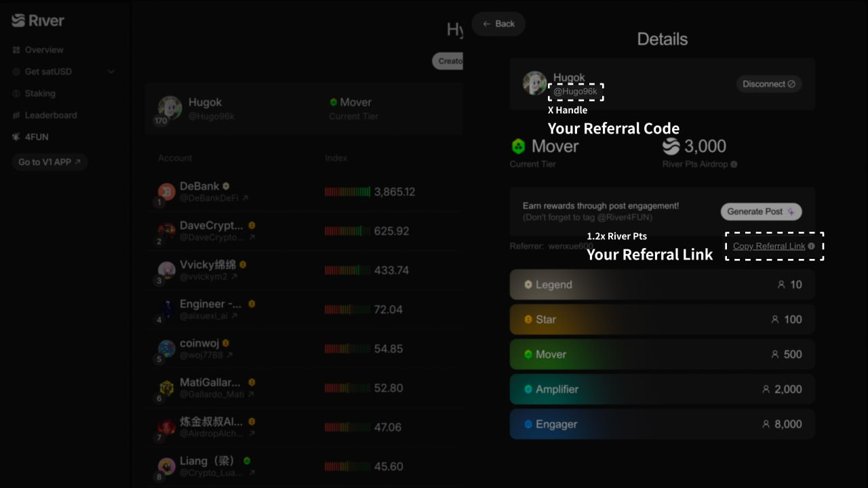The height and width of the screenshot is (488, 868).
Task: Open Liang（梁） account row
Action: pyautogui.click(x=304, y=467)
